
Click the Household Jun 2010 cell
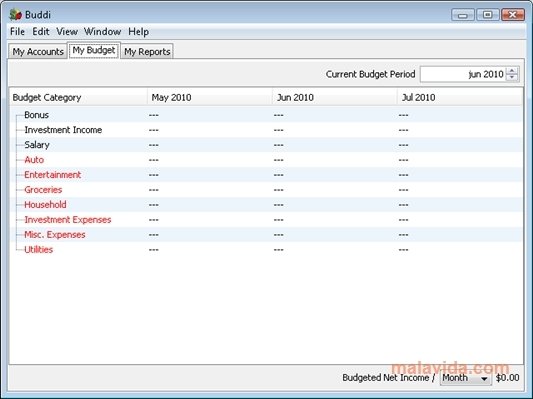[334, 205]
